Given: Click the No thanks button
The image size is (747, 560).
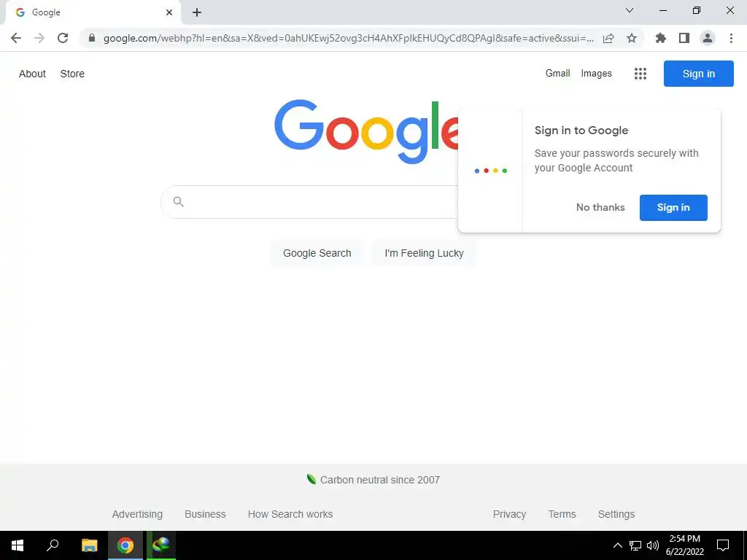Looking at the screenshot, I should [x=600, y=207].
